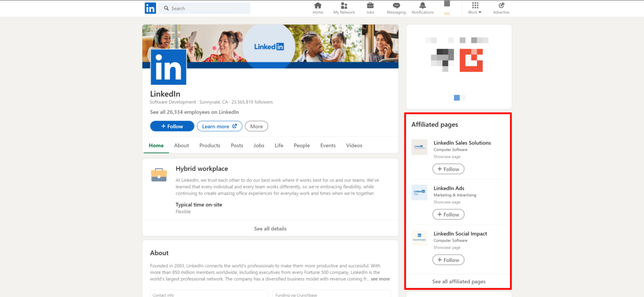Expand the About description via see more

coord(380,279)
